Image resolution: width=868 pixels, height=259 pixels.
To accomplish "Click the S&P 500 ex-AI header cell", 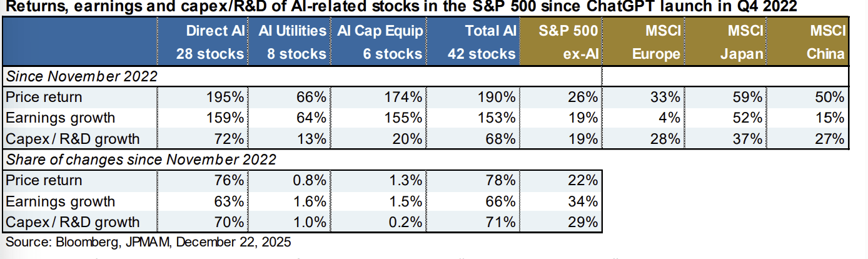I will tap(560, 42).
